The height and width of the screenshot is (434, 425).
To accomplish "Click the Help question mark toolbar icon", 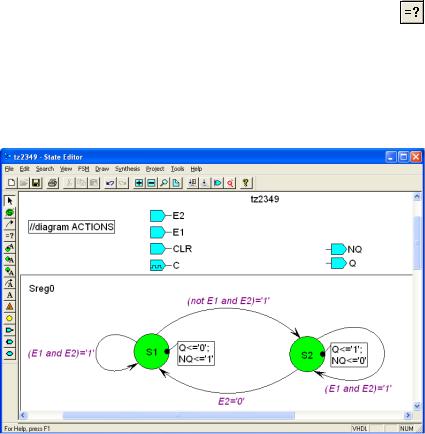I will tap(246, 183).
